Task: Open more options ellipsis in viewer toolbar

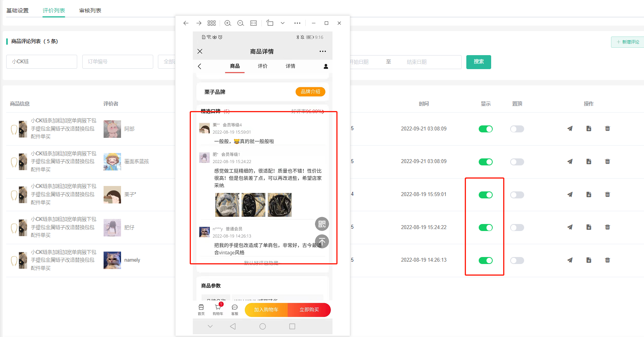Action: [x=297, y=23]
